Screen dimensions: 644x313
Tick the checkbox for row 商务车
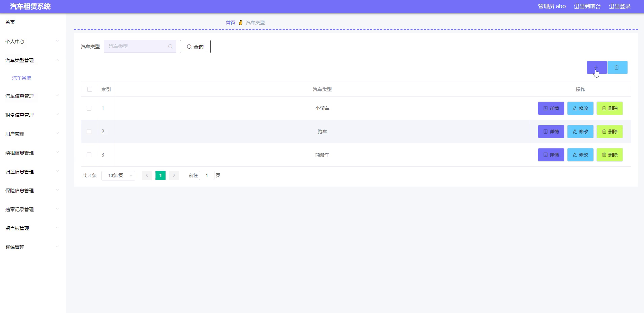click(89, 155)
